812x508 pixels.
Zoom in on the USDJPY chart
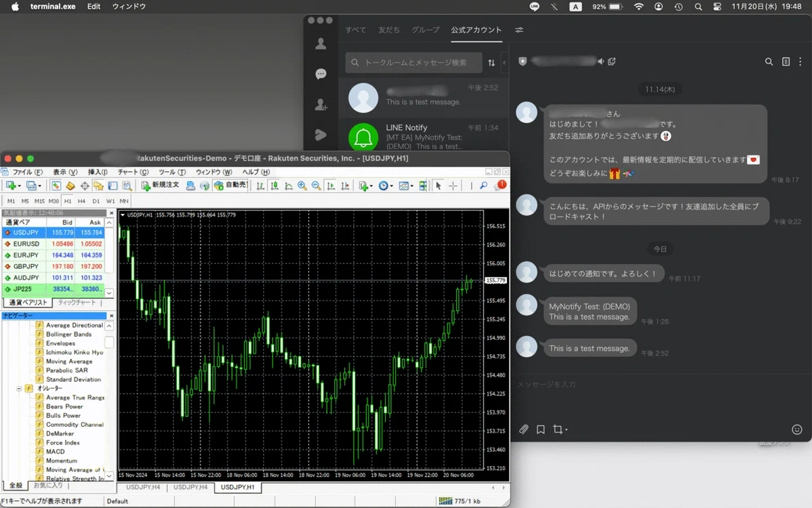point(302,186)
